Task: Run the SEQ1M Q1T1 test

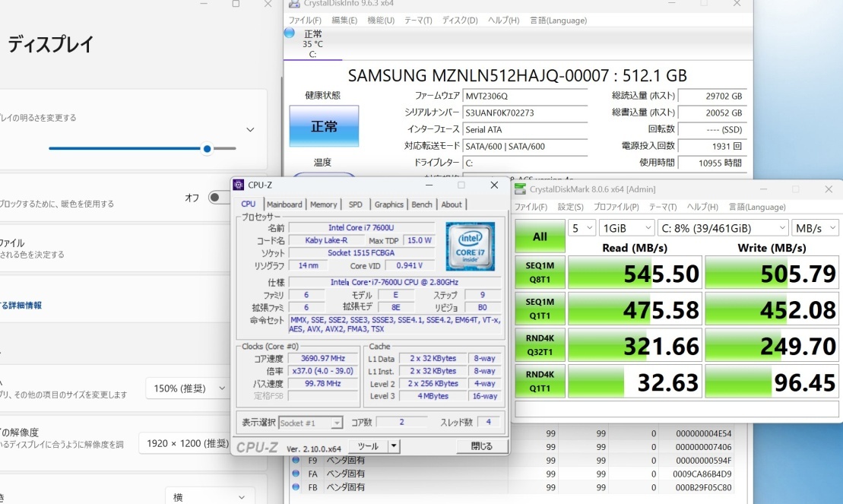Action: (x=540, y=309)
